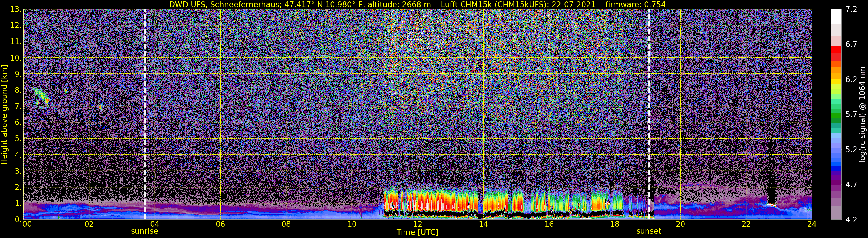Click the y-axis tick label '11.'

click(x=16, y=42)
